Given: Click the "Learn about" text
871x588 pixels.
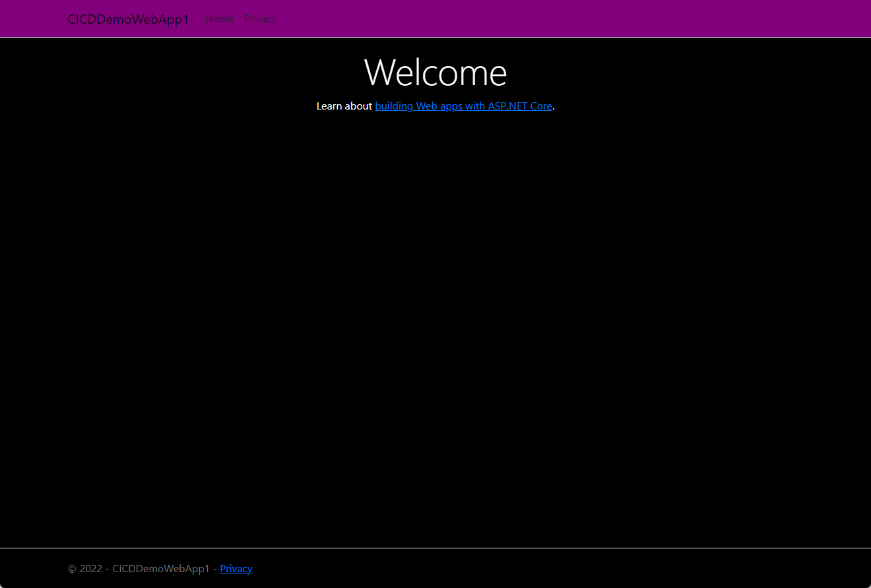Looking at the screenshot, I should pos(344,106).
